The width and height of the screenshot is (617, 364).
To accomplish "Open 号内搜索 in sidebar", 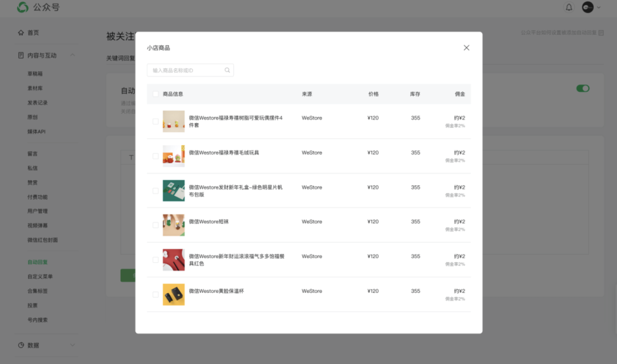I will click(37, 320).
